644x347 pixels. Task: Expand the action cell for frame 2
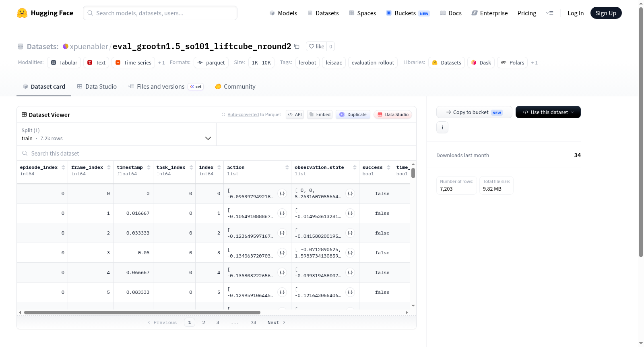(282, 233)
